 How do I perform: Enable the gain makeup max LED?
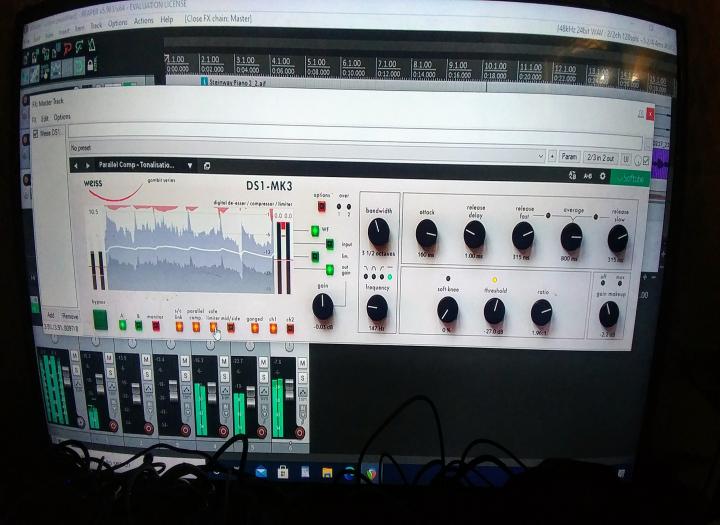620,283
